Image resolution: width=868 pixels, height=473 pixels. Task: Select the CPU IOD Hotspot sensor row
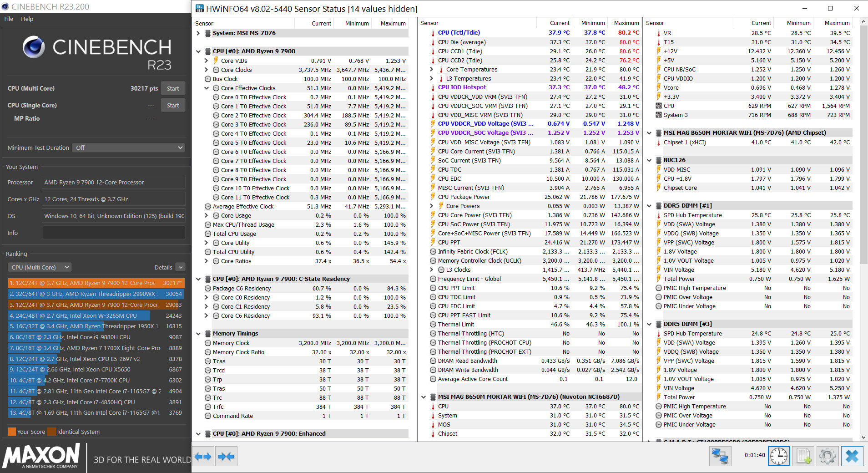(x=535, y=87)
